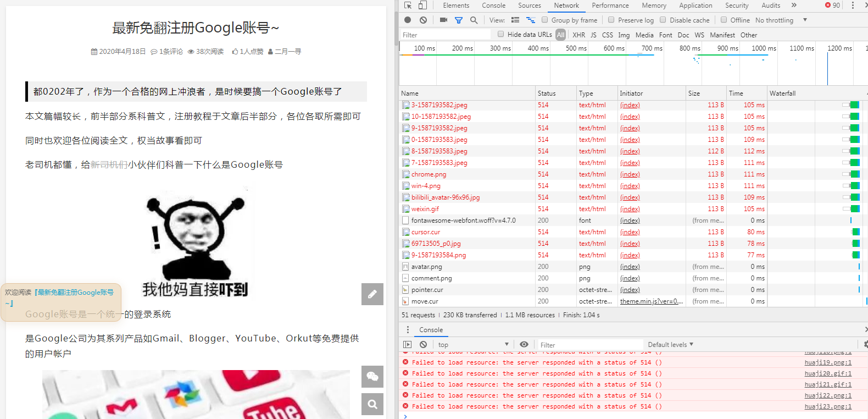The width and height of the screenshot is (868, 419).
Task: Focus the console Filter input
Action: (590, 345)
